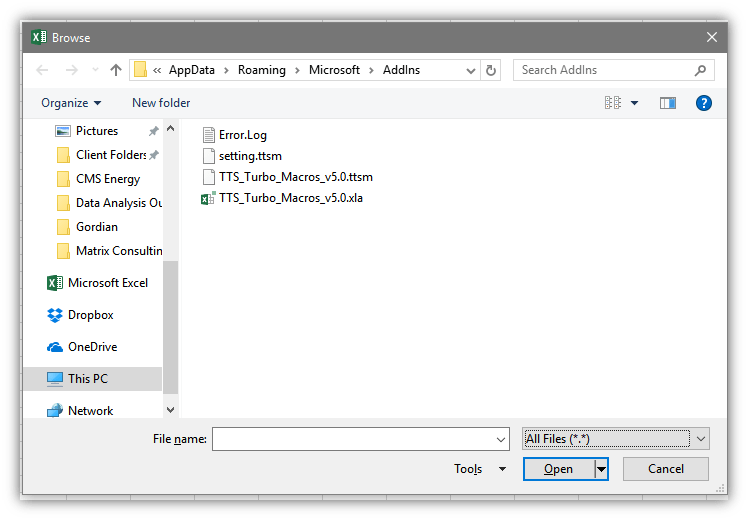
Task: Select OneDrive in the navigation pane
Action: pos(92,347)
